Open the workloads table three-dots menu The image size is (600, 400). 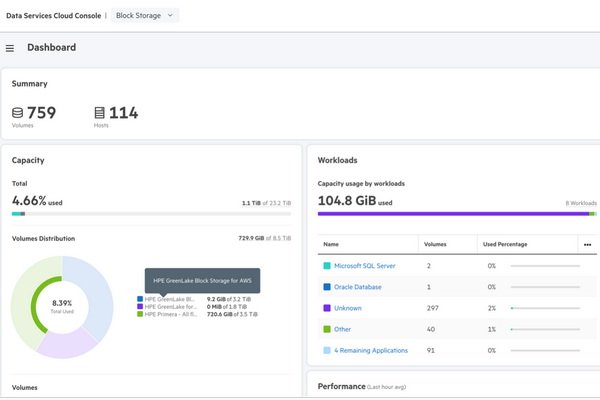coord(587,244)
